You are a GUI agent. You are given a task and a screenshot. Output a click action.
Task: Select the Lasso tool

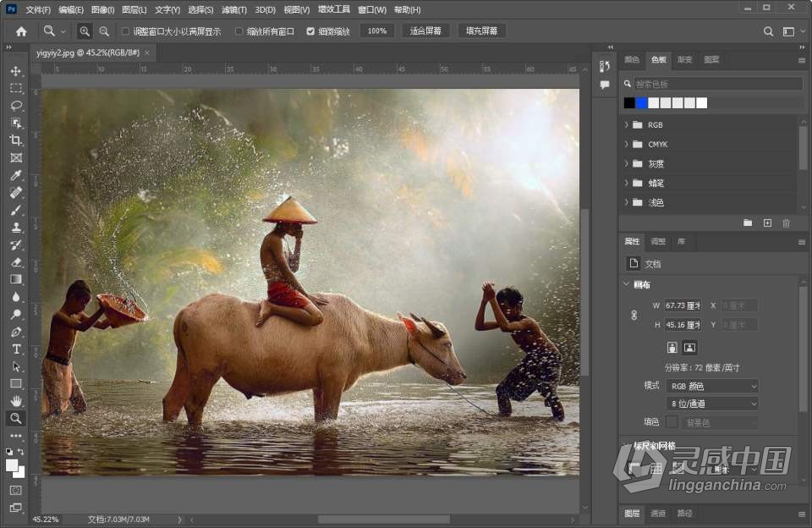(x=16, y=106)
